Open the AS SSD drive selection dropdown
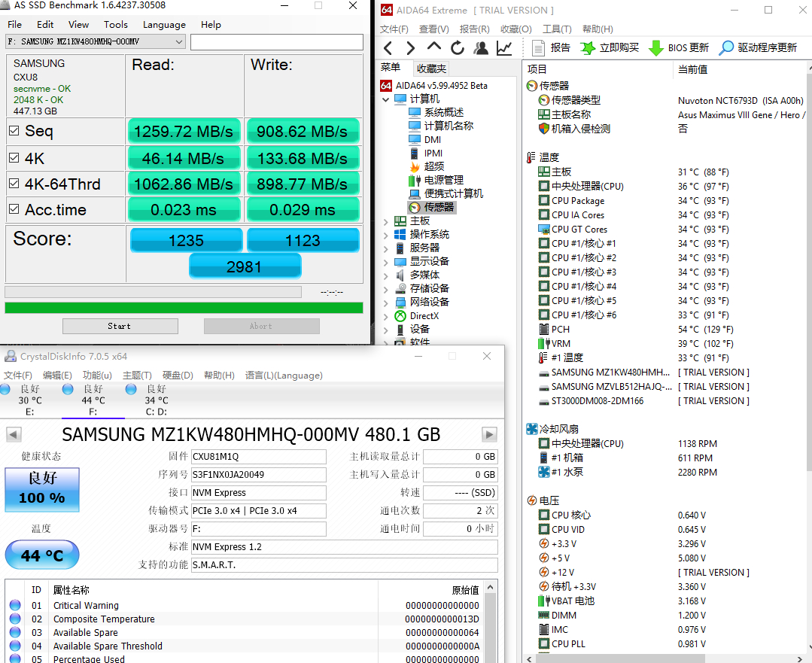 click(x=96, y=41)
